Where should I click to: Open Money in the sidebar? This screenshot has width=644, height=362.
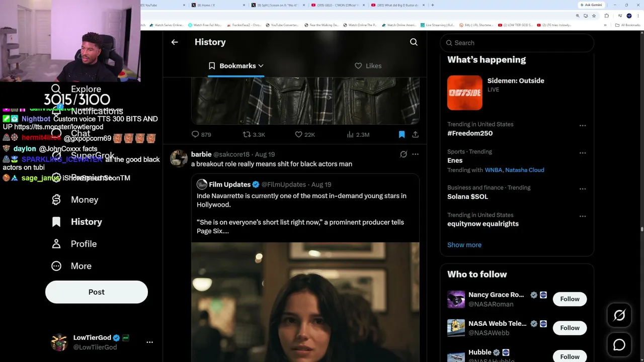coord(75,200)
